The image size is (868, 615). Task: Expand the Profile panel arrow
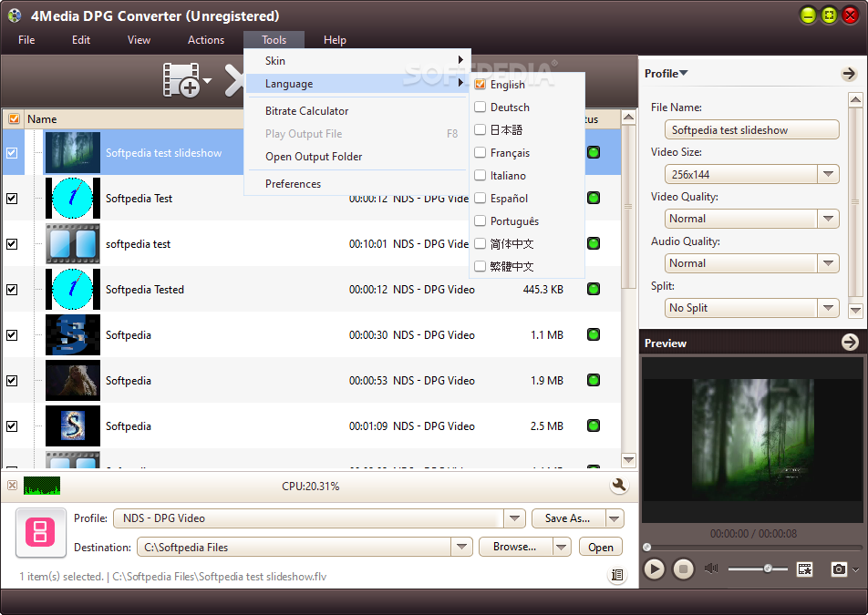coord(849,74)
